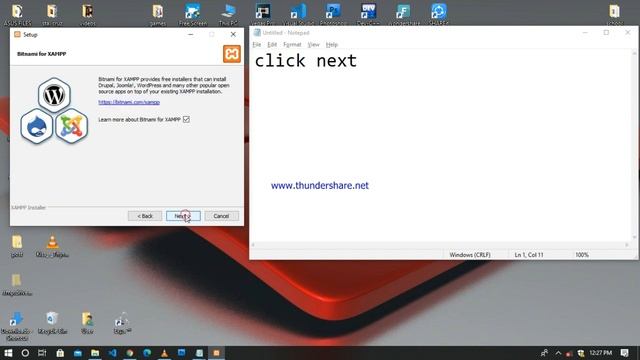Open the View menu in Notepad

[313, 44]
